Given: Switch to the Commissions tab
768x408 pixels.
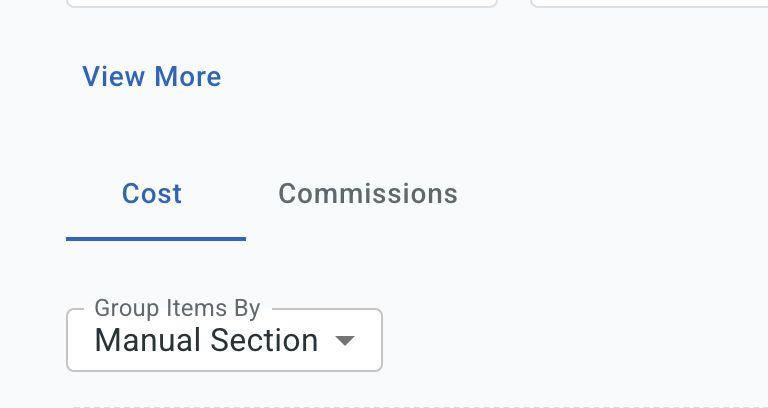Looking at the screenshot, I should coord(367,194).
